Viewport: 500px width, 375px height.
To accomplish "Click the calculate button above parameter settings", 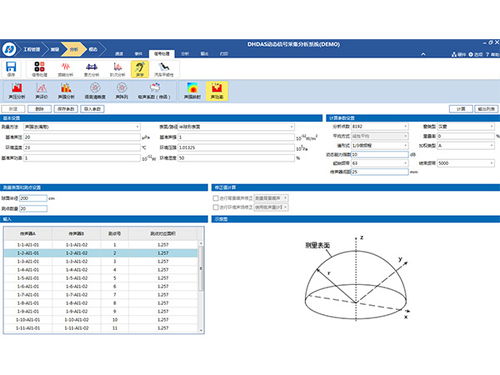I will pyautogui.click(x=461, y=109).
